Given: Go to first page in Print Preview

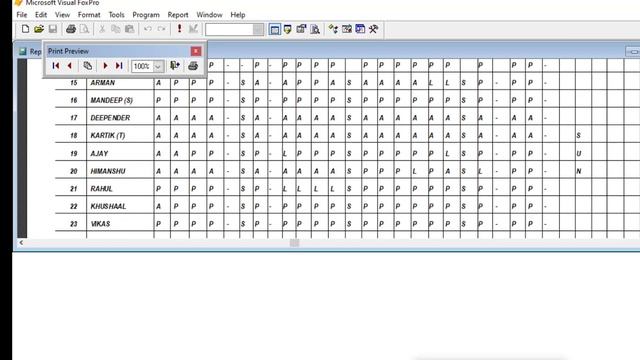Looking at the screenshot, I should (56, 66).
